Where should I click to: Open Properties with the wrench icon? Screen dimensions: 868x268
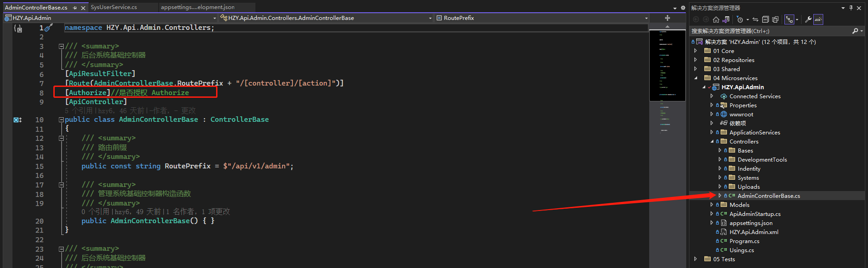808,19
